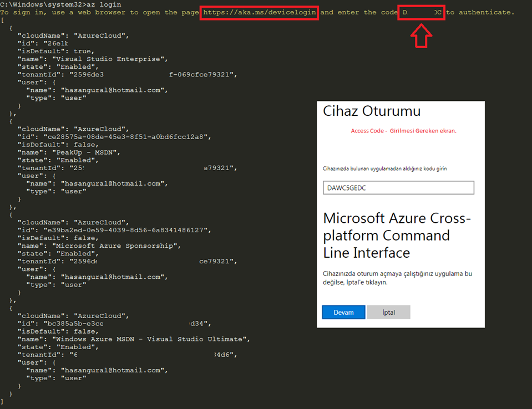Select subscription id starting with ce28575a
This screenshot has height=409, width=532.
(125, 137)
